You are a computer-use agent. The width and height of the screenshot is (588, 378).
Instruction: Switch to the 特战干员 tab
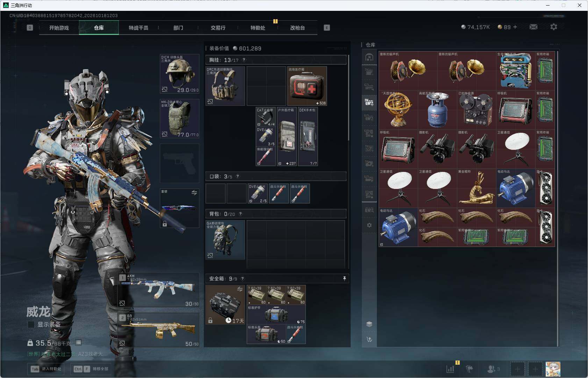coord(138,28)
